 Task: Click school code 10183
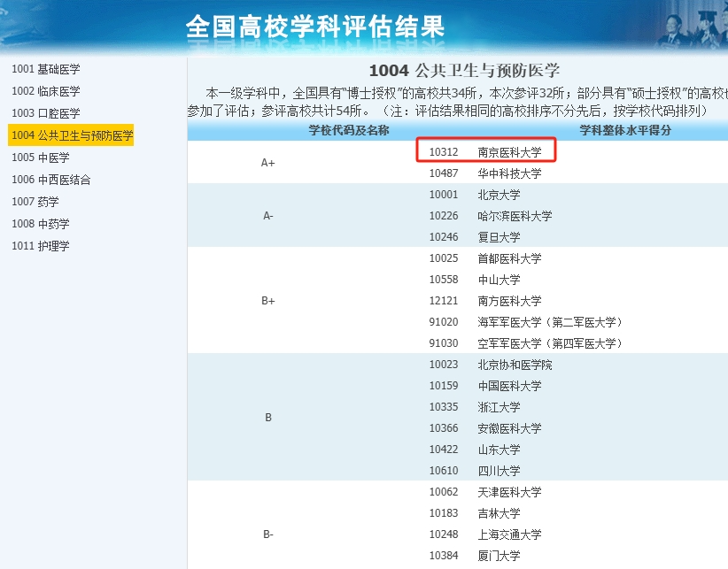444,513
